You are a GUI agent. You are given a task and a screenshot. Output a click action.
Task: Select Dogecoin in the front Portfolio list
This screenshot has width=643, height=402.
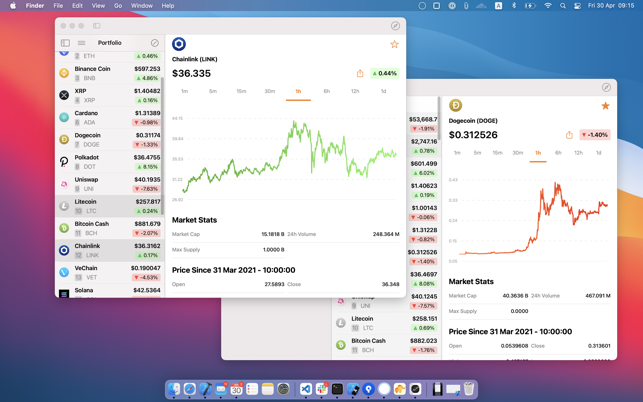coord(110,140)
